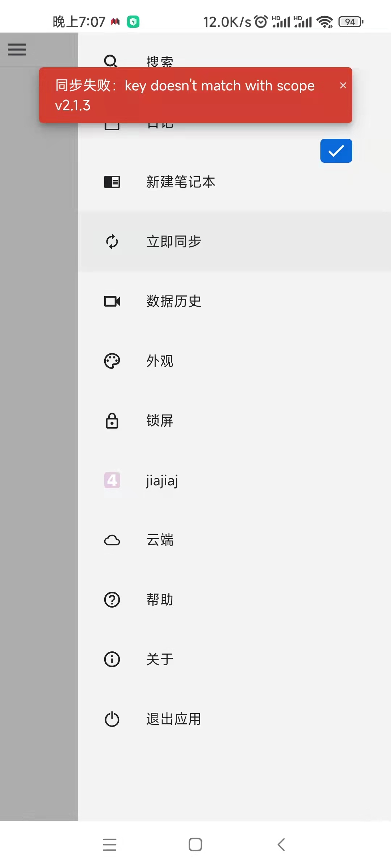Viewport: 391px width, 868px height.
Task: Click the lock screen padlock icon
Action: pyautogui.click(x=112, y=421)
